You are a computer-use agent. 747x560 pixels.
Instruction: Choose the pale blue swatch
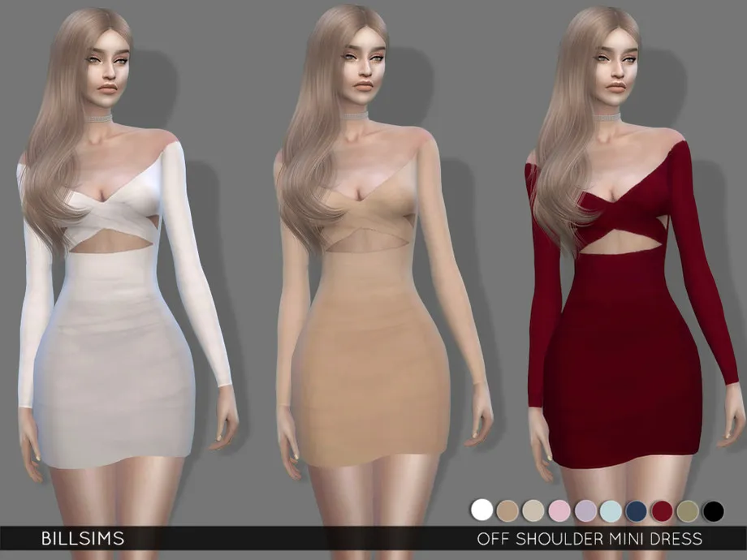(x=611, y=510)
